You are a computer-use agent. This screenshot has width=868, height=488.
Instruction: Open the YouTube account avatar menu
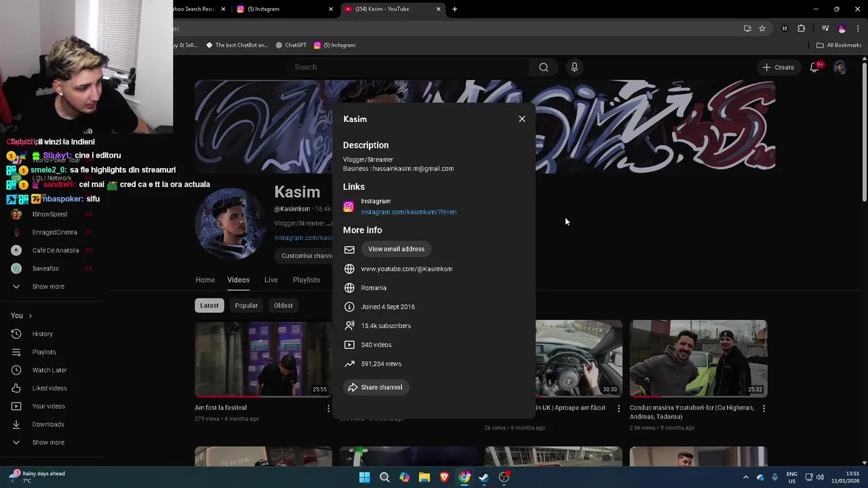coord(840,67)
